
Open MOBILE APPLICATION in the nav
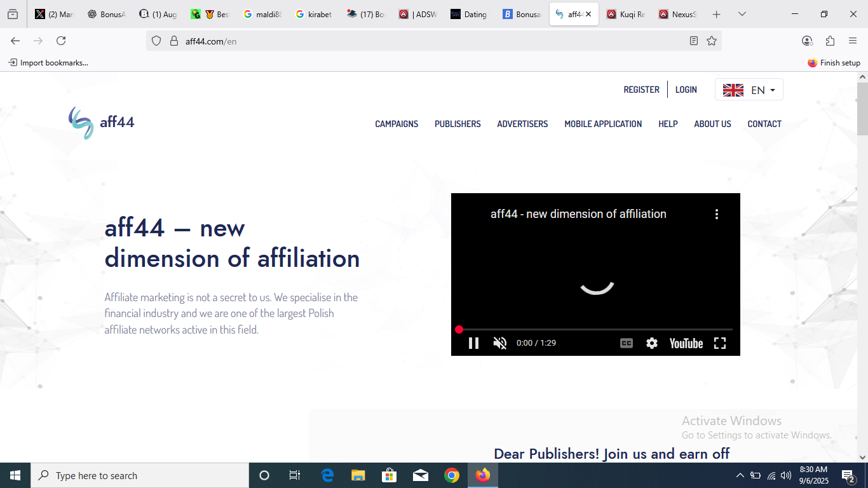pos(603,124)
